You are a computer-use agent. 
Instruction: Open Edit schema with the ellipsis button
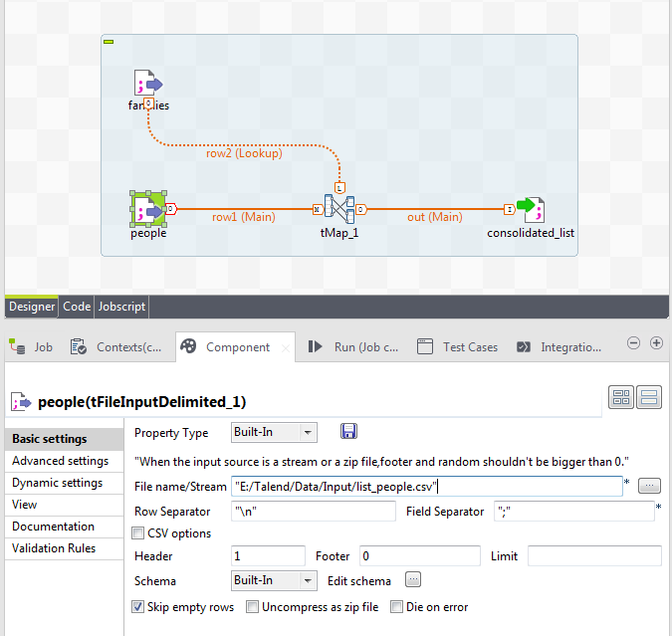pyautogui.click(x=413, y=580)
